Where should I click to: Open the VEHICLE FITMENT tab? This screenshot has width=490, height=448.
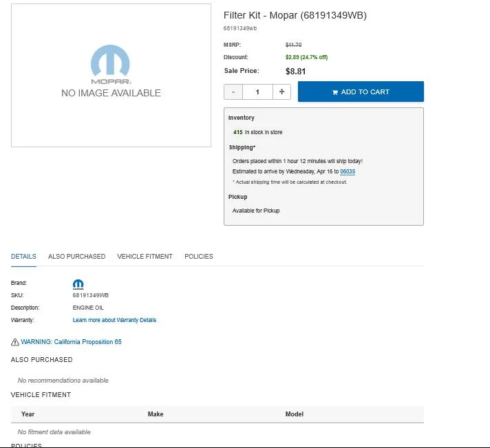145,257
